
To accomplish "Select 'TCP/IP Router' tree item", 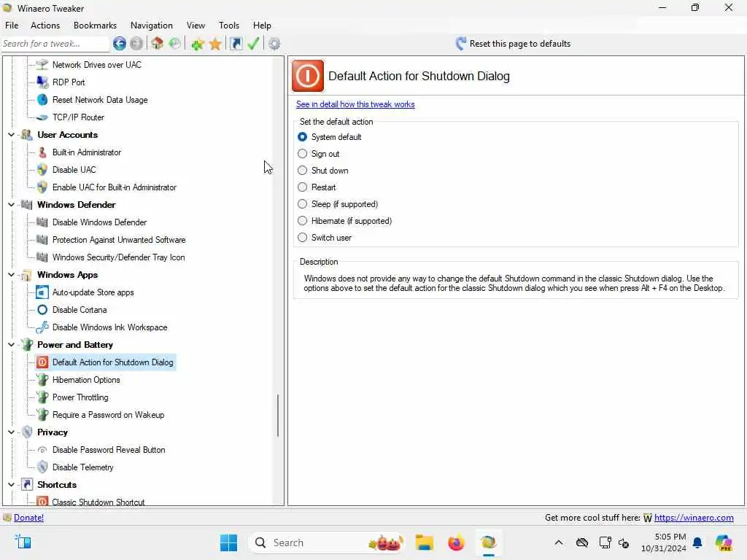I will pyautogui.click(x=78, y=117).
